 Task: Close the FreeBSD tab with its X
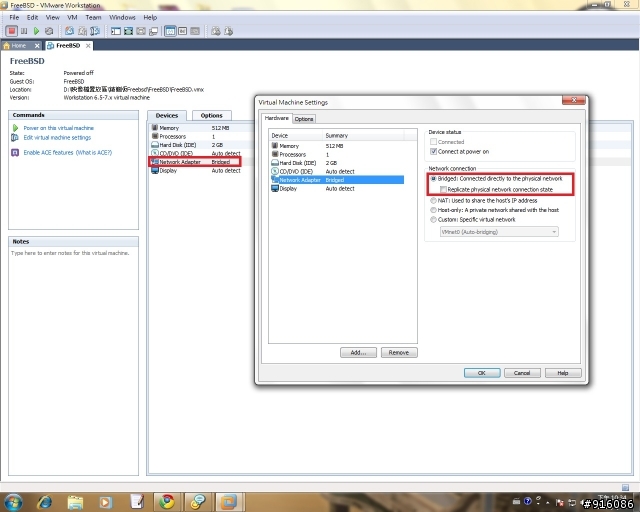point(88,46)
